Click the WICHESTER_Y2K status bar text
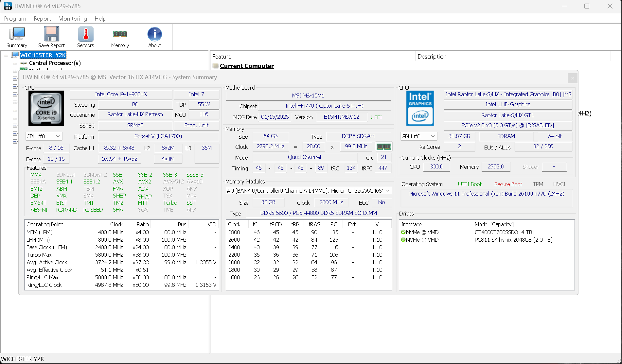 point(23,359)
